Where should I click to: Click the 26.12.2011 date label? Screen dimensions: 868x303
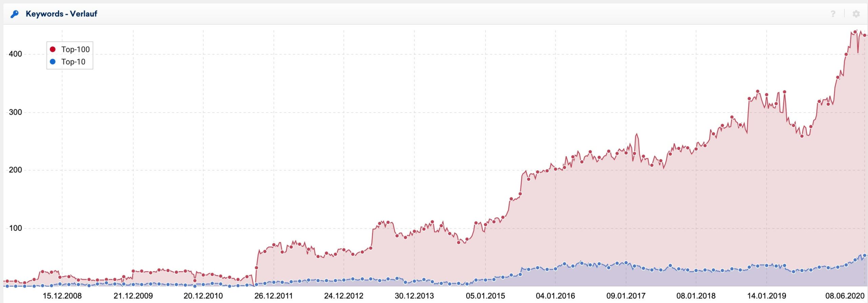pyautogui.click(x=274, y=296)
